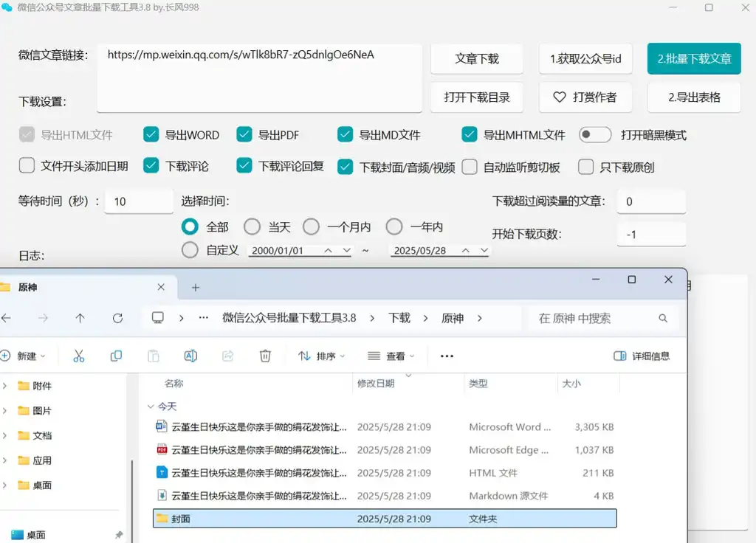Click the 打赏作者 heart button
Screen dimensions: 756x543
pyautogui.click(x=585, y=97)
